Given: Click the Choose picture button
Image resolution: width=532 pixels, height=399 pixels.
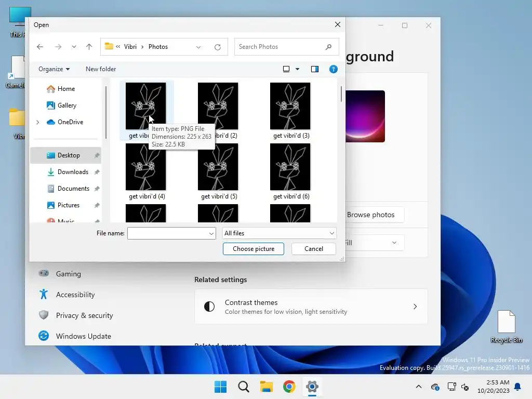Looking at the screenshot, I should (x=254, y=249).
